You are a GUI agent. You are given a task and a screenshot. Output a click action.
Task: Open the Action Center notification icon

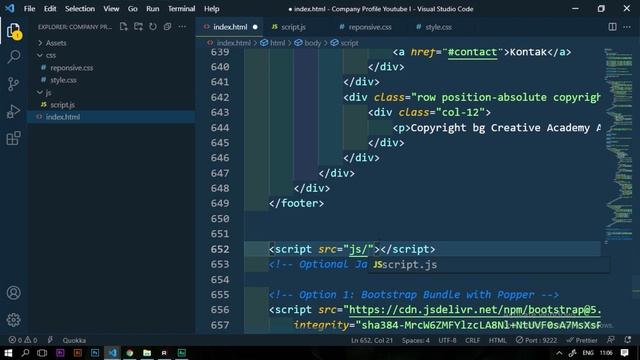[624, 353]
